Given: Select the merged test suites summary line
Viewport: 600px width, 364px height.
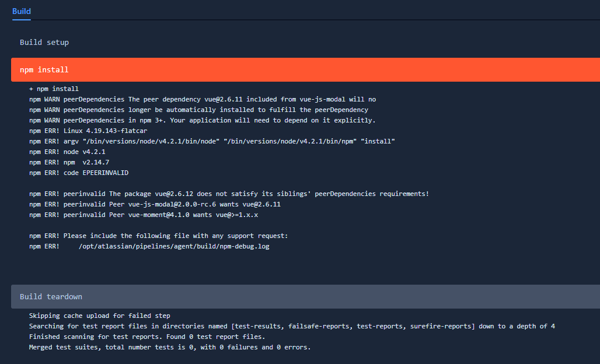Looking at the screenshot, I should pos(169,346).
